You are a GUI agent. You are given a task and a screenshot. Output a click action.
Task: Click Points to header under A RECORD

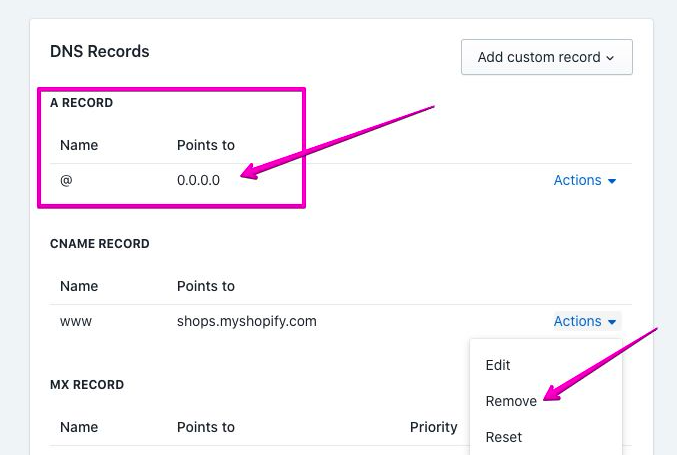(x=205, y=145)
